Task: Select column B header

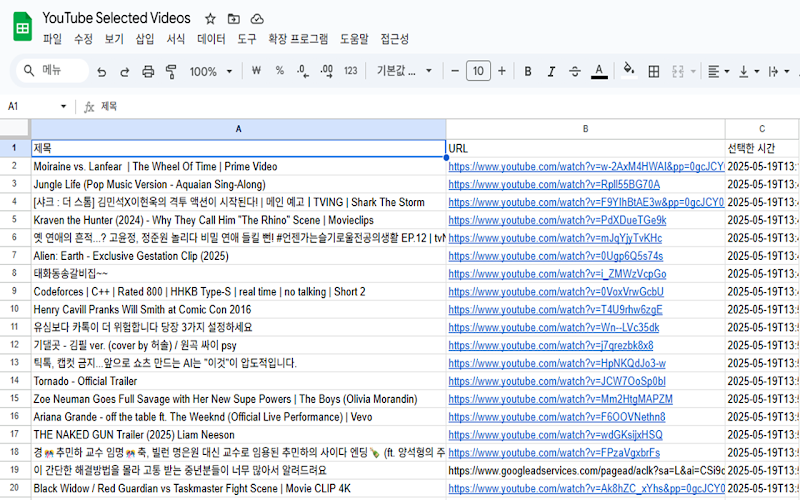Action: point(585,129)
